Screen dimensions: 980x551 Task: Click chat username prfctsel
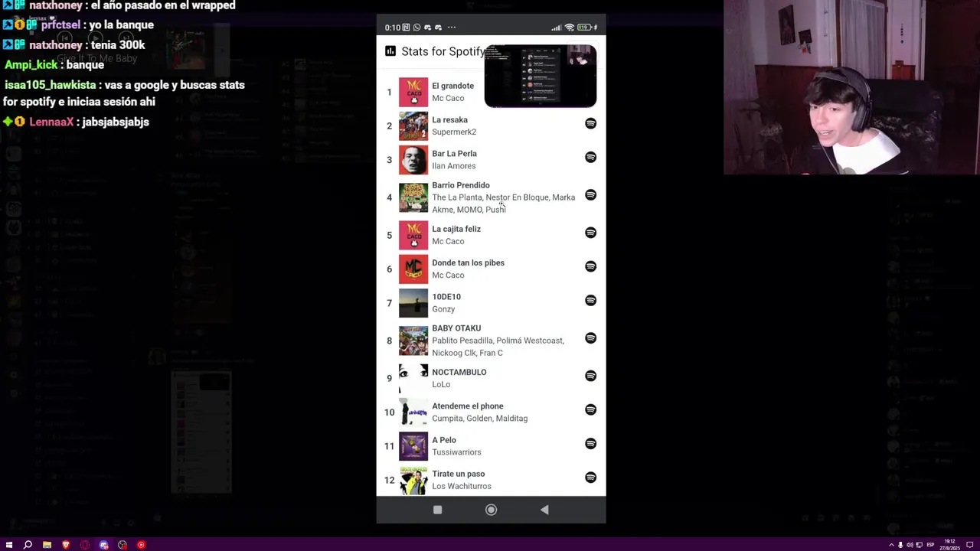[x=60, y=25]
